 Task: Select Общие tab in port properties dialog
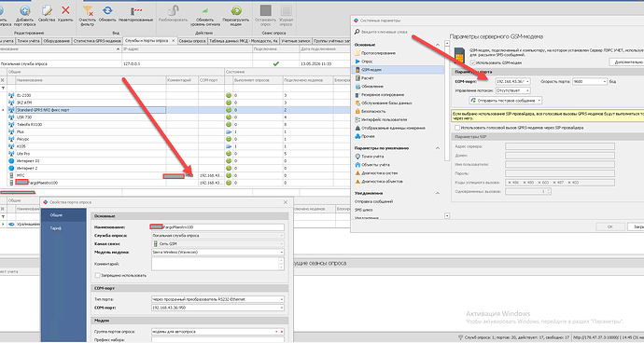click(63, 215)
